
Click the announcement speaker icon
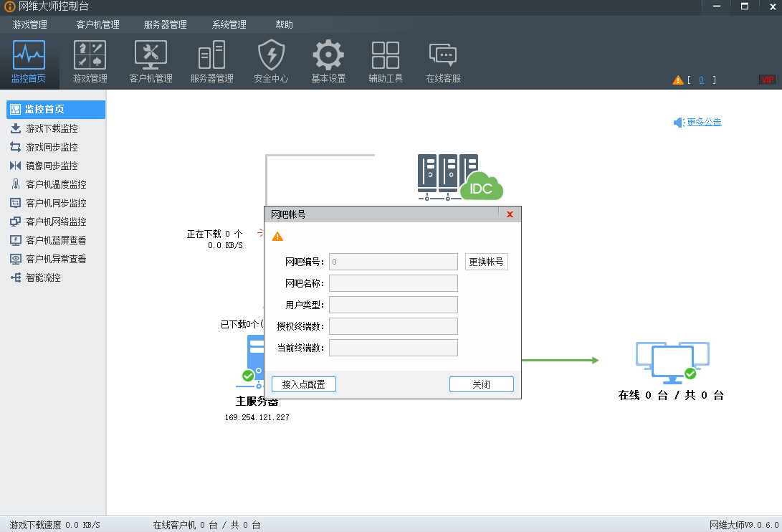click(x=679, y=123)
